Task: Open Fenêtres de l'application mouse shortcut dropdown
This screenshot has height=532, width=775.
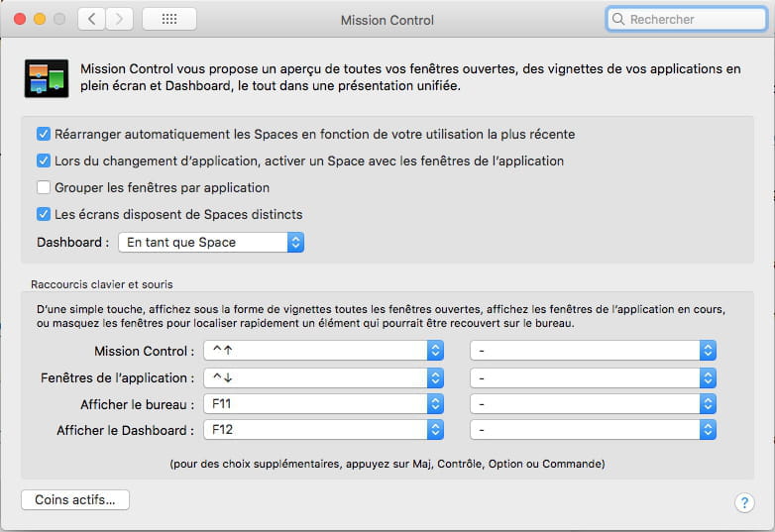Action: [x=593, y=377]
